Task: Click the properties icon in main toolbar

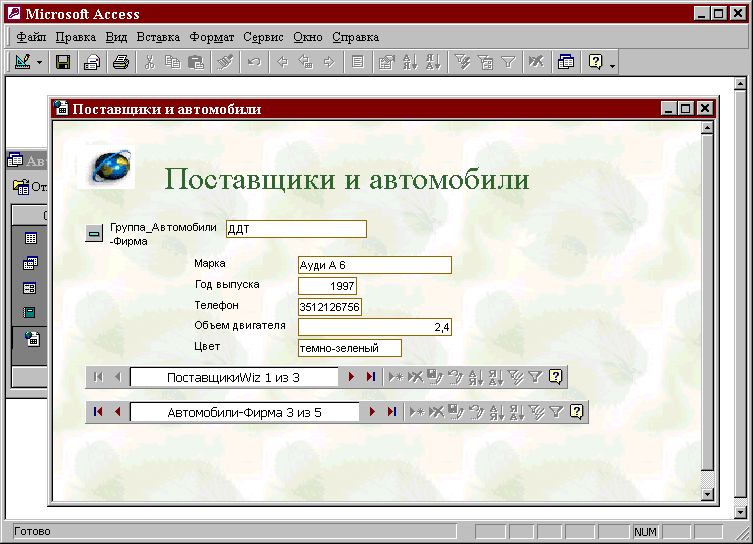Action: [386, 62]
